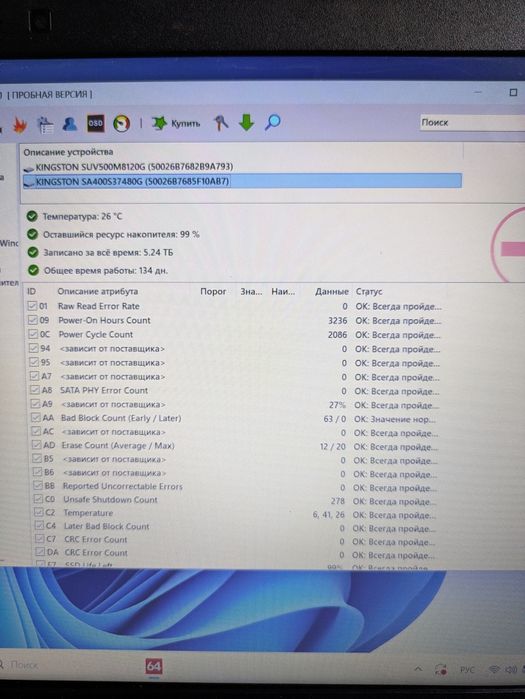
Task: Click the Power-On Hours value 3236
Action: point(337,321)
